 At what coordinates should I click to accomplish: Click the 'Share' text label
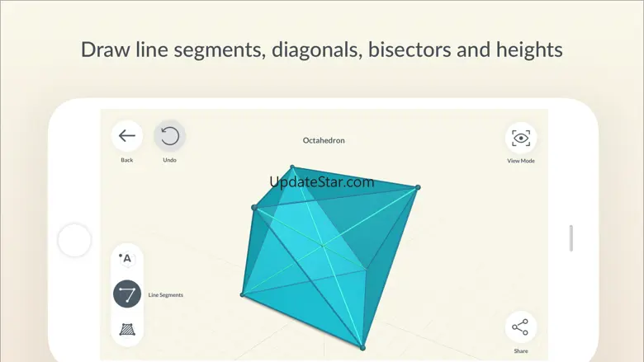coord(520,350)
